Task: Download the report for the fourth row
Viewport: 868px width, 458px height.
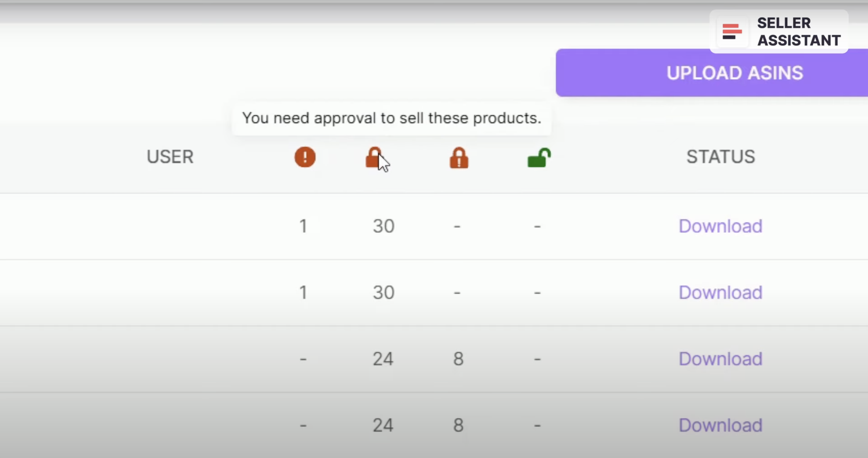Action: 720,425
